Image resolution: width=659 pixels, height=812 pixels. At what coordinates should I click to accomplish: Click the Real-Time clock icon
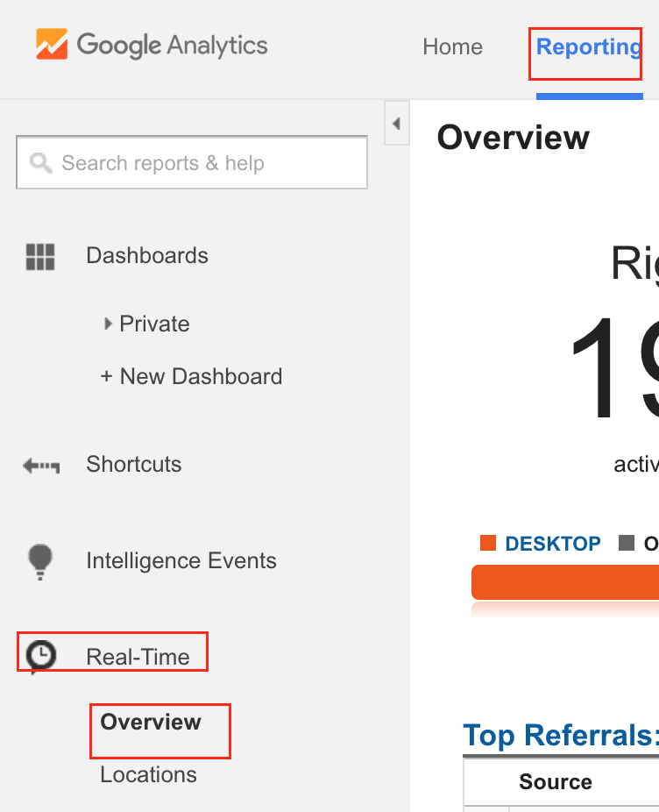[x=40, y=657]
